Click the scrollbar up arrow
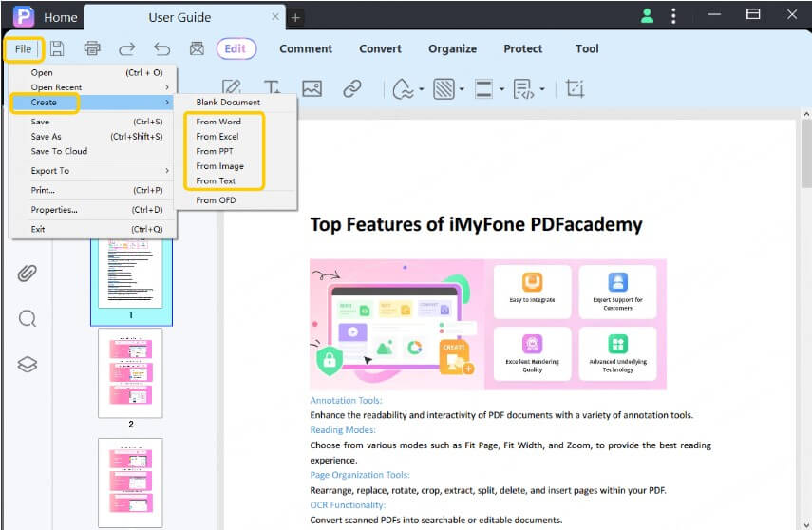Image resolution: width=812 pixels, height=530 pixels. point(806,113)
